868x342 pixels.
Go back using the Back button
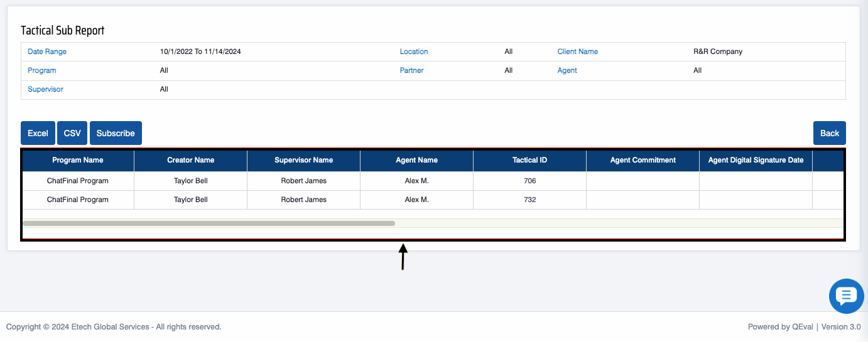coord(829,133)
